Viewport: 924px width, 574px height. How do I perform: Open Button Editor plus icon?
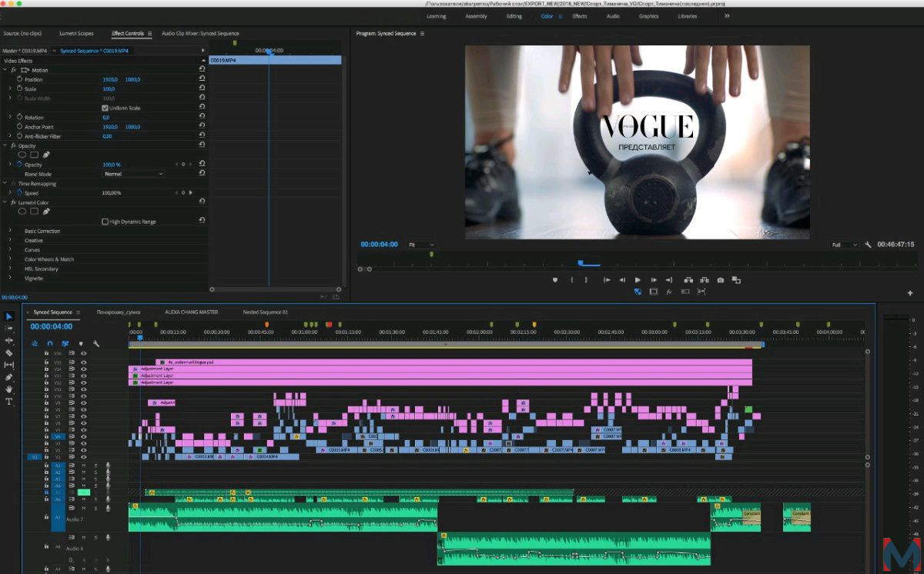(910, 293)
